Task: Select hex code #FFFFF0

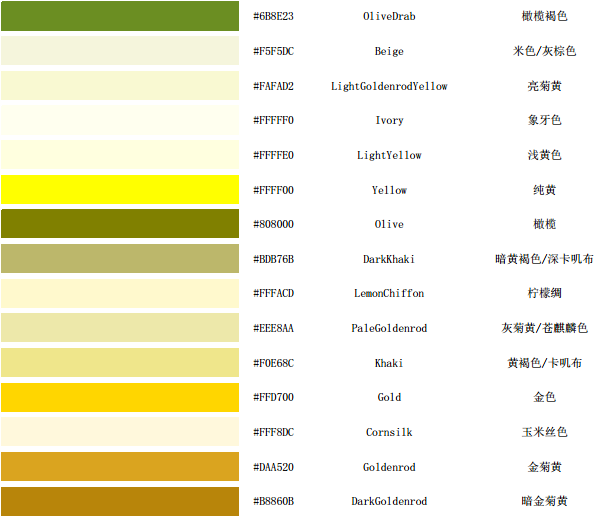Action: (x=273, y=120)
